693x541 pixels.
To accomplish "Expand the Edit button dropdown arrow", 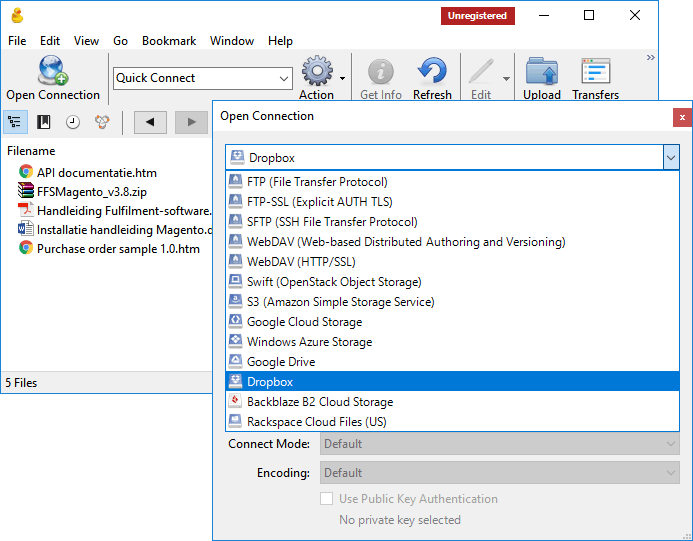I will 506,79.
